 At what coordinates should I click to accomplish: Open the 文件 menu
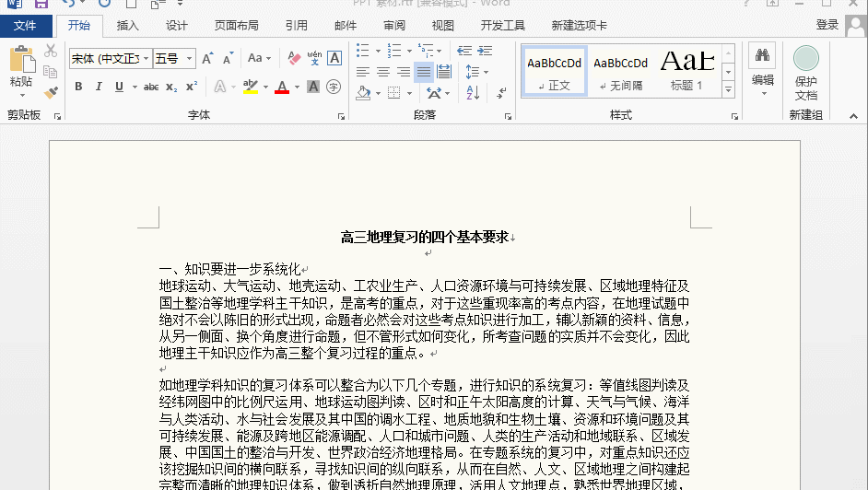(x=26, y=26)
